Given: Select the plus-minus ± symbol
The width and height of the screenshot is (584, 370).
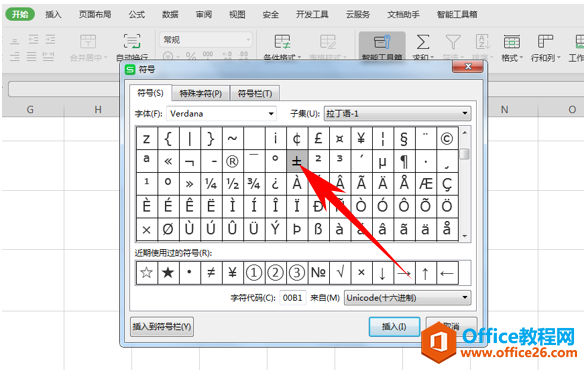Looking at the screenshot, I should (x=296, y=161).
